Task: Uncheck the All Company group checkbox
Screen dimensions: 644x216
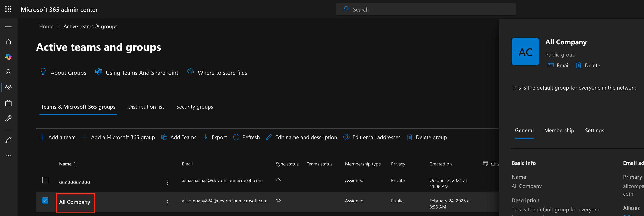Action: (x=45, y=200)
